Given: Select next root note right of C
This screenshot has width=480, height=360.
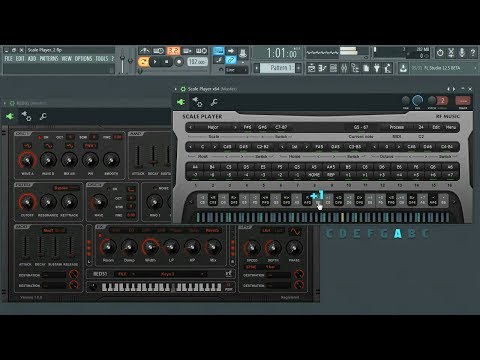Looking at the screenshot, I should click(215, 147).
